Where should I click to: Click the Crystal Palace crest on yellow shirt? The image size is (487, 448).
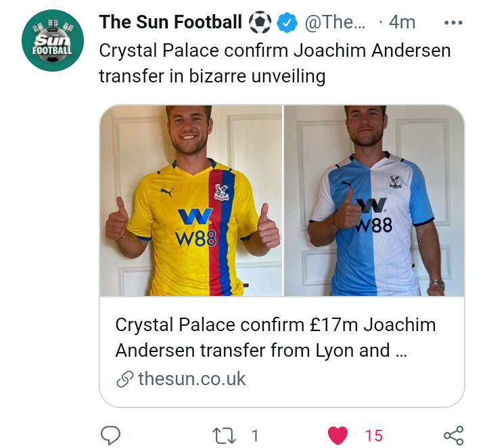[221, 192]
